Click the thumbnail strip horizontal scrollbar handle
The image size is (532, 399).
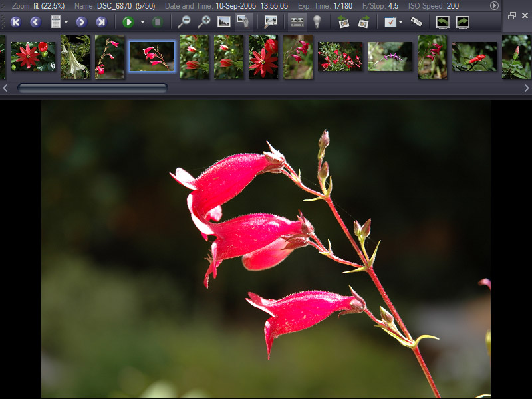[92, 88]
